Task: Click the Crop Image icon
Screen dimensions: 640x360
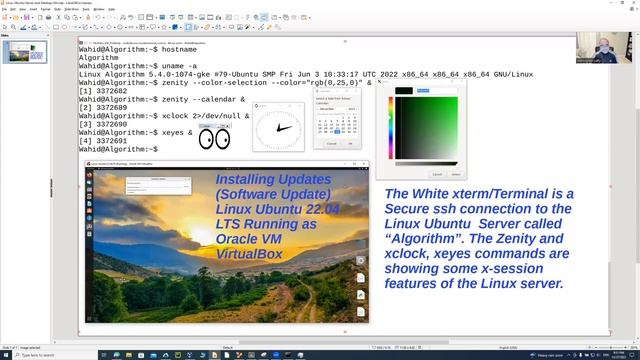Action: (240, 27)
